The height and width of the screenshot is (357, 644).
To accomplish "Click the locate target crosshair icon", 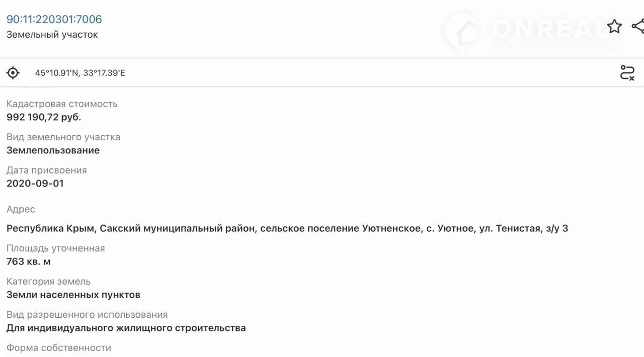I will [13, 73].
